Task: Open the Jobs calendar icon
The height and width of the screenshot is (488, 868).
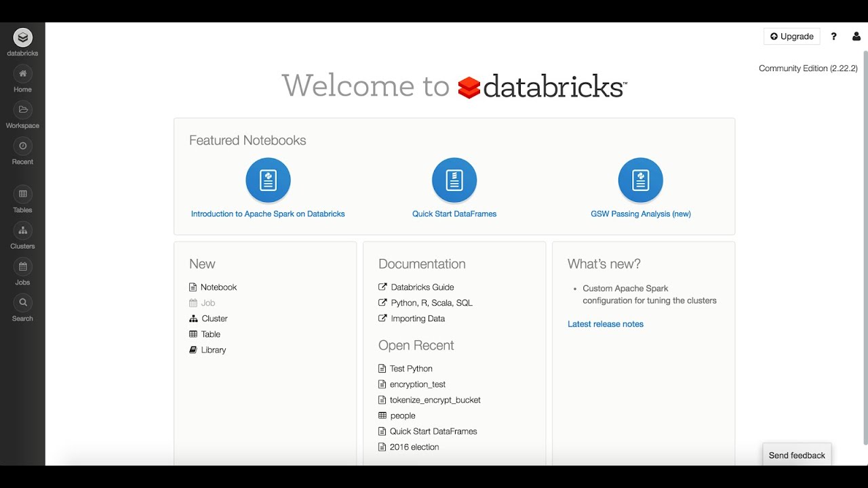Action: tap(22, 266)
